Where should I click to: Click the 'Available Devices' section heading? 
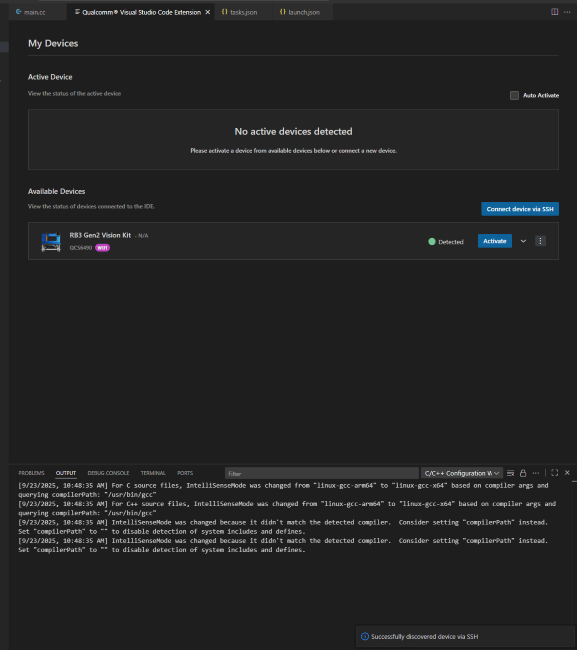(x=56, y=192)
